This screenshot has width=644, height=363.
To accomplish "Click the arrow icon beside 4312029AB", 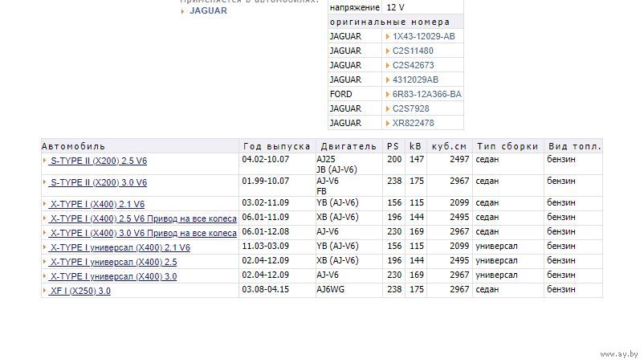I will 388,80.
